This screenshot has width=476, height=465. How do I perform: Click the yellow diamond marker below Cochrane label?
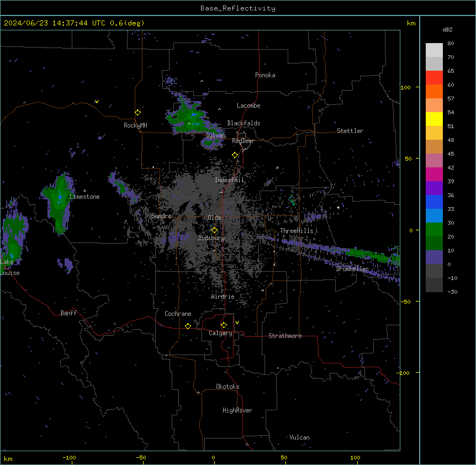coord(188,326)
